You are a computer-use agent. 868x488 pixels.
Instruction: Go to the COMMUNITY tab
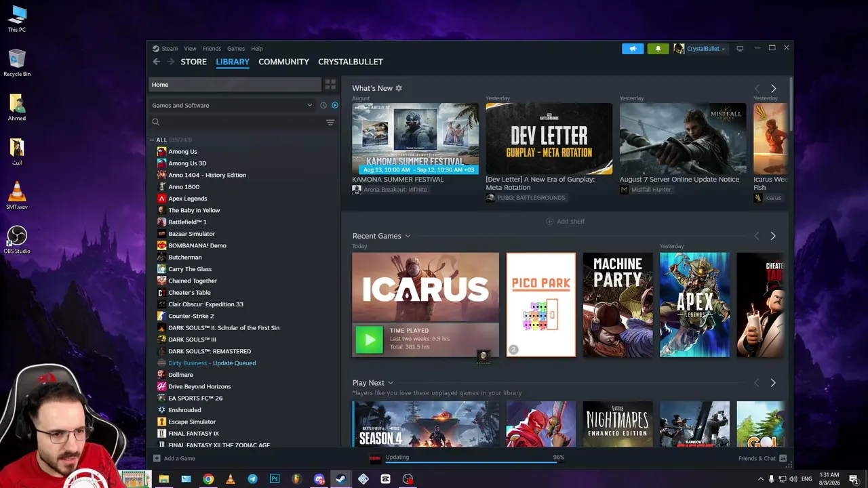click(x=283, y=62)
